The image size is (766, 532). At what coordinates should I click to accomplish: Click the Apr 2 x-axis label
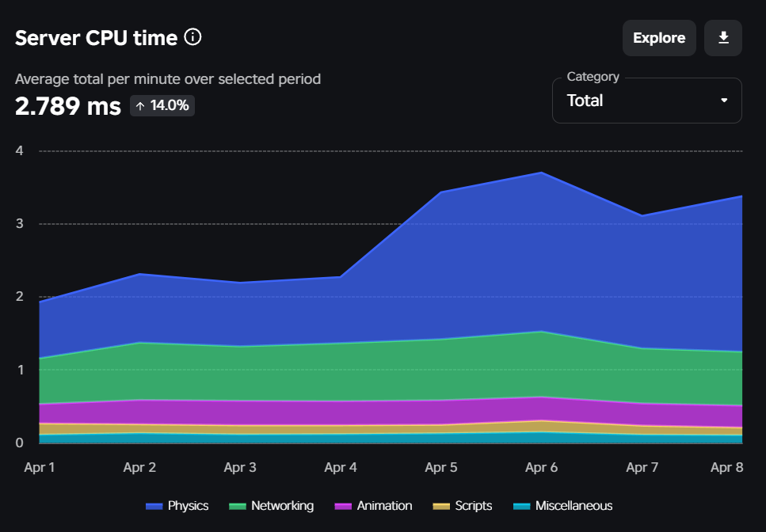pyautogui.click(x=139, y=468)
